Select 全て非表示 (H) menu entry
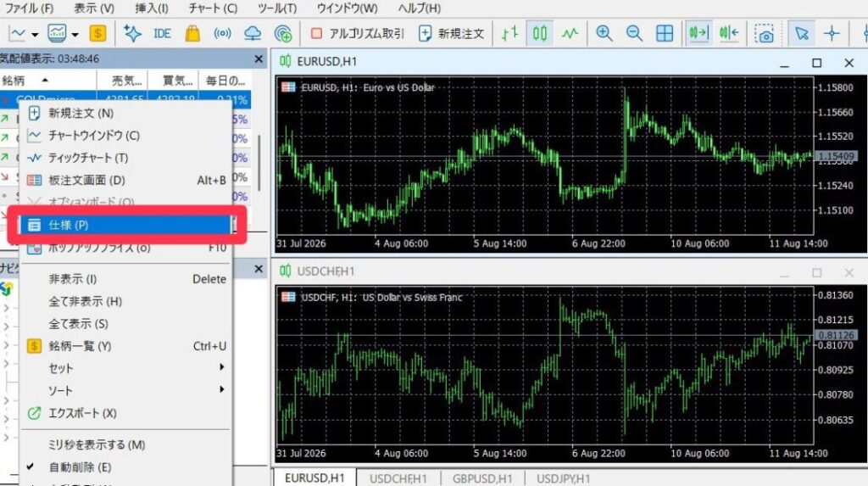The image size is (868, 486). (x=125, y=301)
